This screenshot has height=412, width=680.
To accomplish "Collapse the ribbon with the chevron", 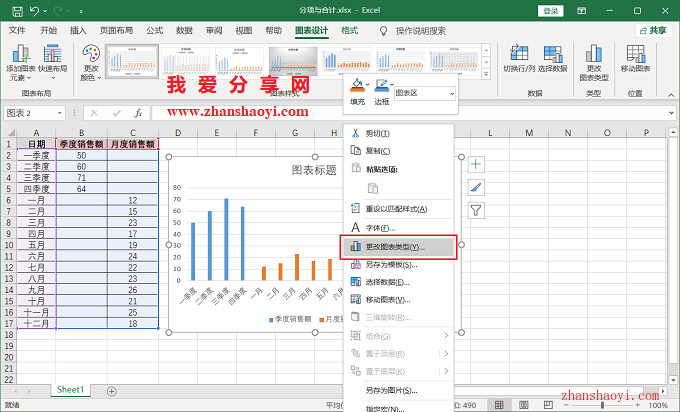I will [x=671, y=94].
